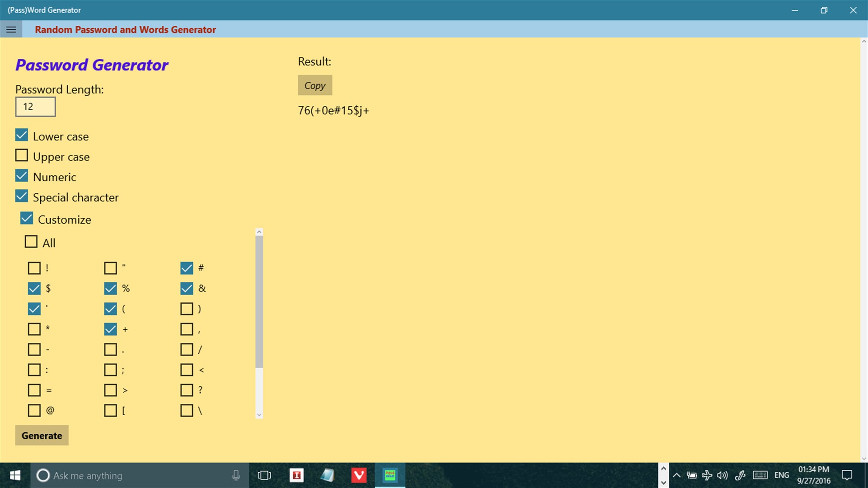Click the Generate button to create password
The image size is (868, 488).
click(42, 436)
